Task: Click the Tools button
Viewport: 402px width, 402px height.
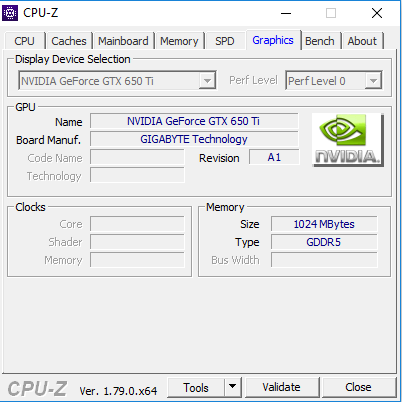Action: coord(196,387)
